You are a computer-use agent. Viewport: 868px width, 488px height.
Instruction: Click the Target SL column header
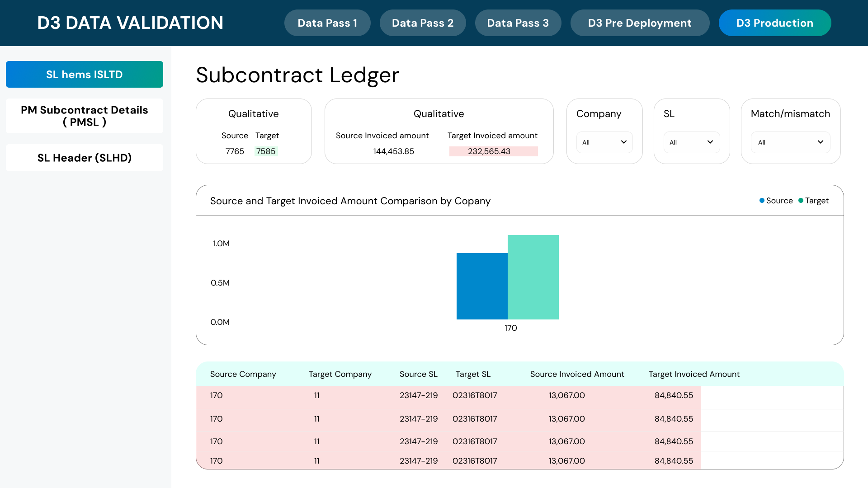473,374
